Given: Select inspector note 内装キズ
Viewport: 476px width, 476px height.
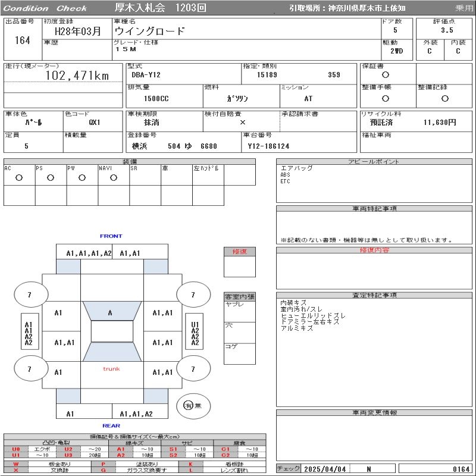Looking at the screenshot, I should pyautogui.click(x=293, y=303).
